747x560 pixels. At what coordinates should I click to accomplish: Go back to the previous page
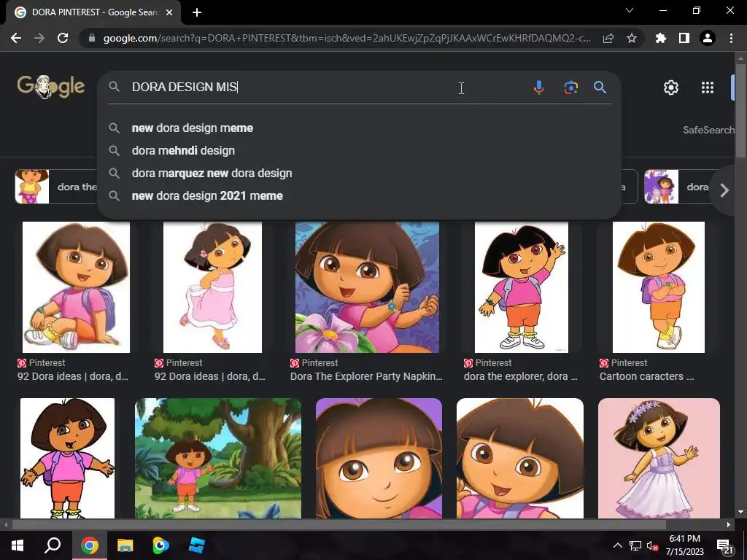coord(16,38)
